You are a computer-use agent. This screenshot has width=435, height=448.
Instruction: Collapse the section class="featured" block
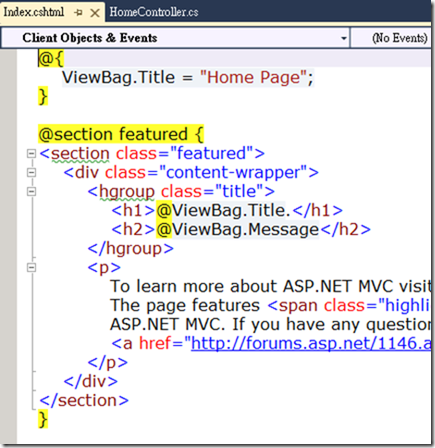31,153
